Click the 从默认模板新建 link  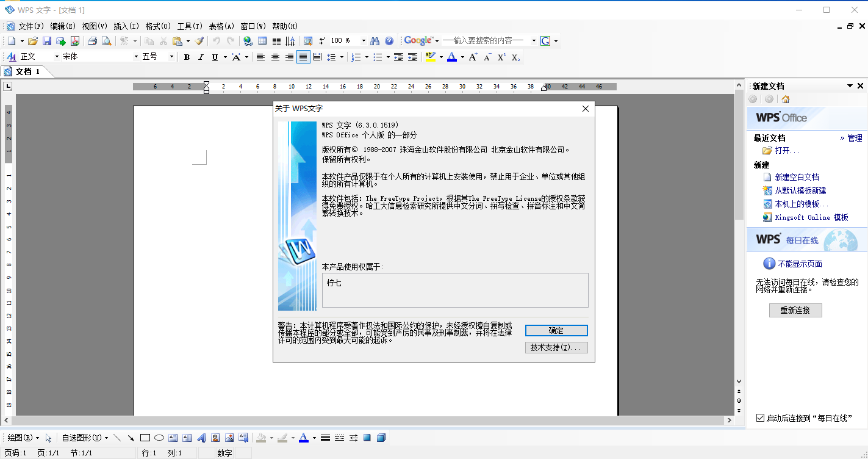[x=800, y=190]
